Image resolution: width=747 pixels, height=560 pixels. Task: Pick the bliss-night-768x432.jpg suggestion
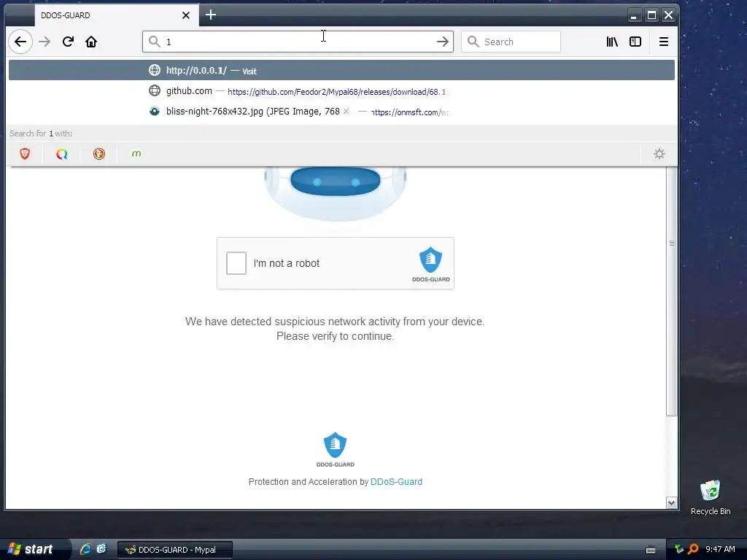(341, 112)
